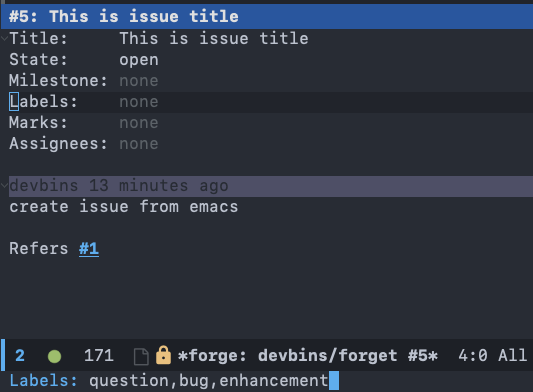The image size is (533, 392).
Task: Click the Labels field value none
Action: (x=139, y=102)
